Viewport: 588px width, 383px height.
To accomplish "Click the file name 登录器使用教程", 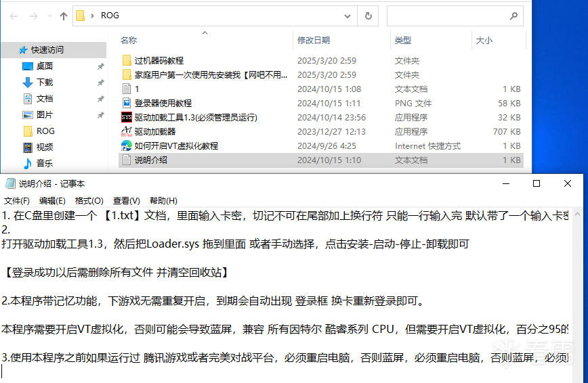I will (163, 103).
